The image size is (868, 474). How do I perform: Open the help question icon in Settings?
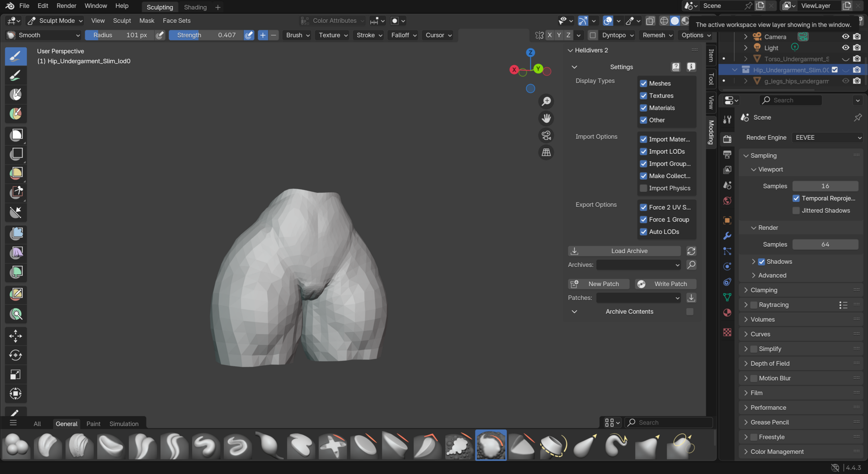click(676, 67)
